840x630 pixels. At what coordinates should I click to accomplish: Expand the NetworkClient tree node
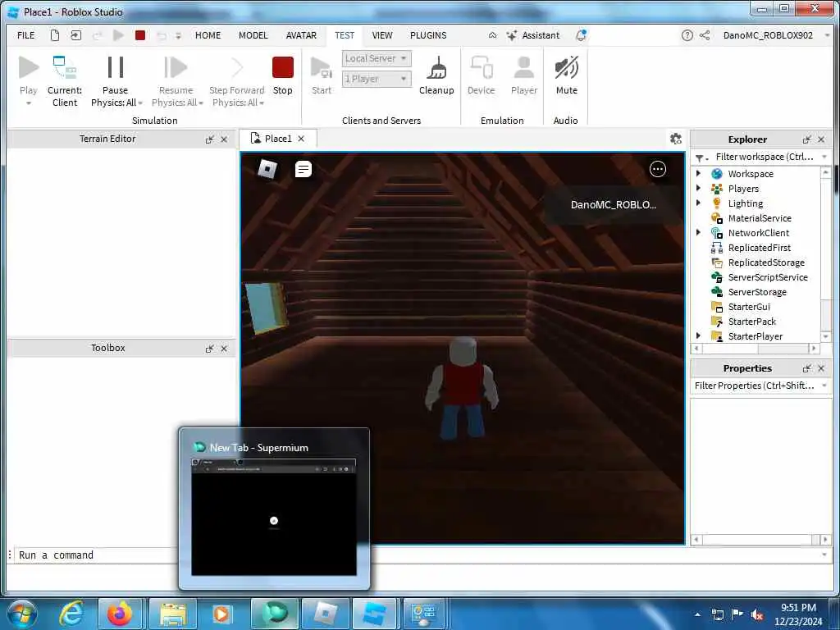click(698, 232)
